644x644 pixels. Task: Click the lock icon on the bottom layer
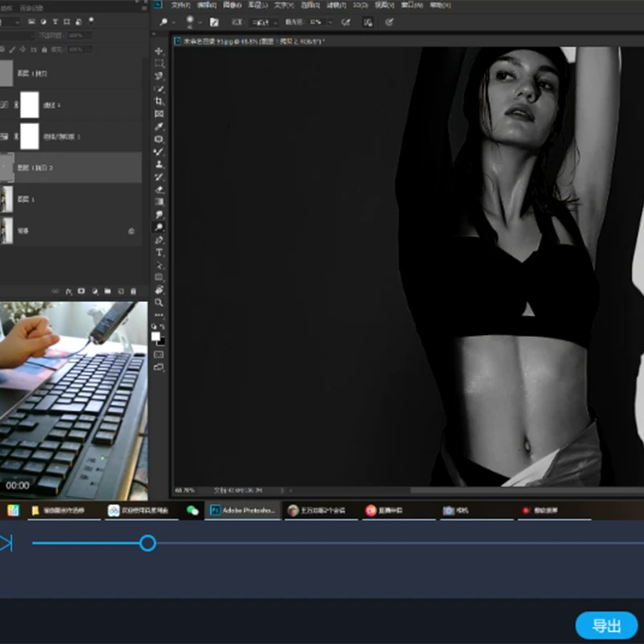(x=131, y=231)
